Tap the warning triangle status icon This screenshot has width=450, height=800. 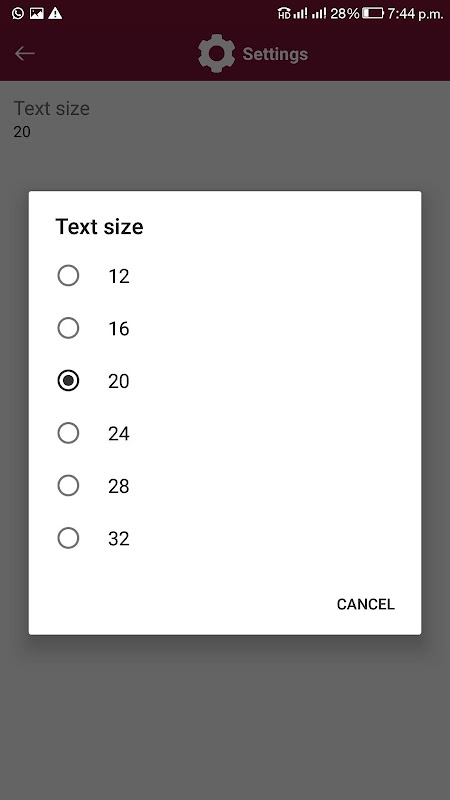[x=55, y=13]
